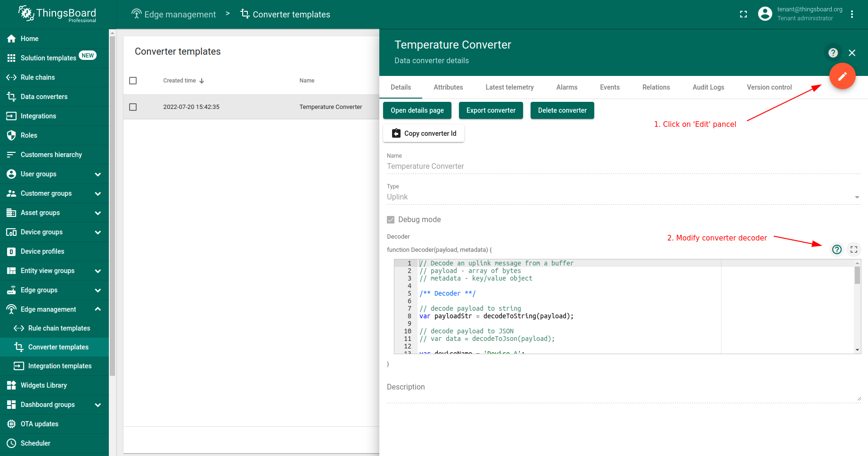Collapse Edge management menu
868x456 pixels.
coord(98,309)
